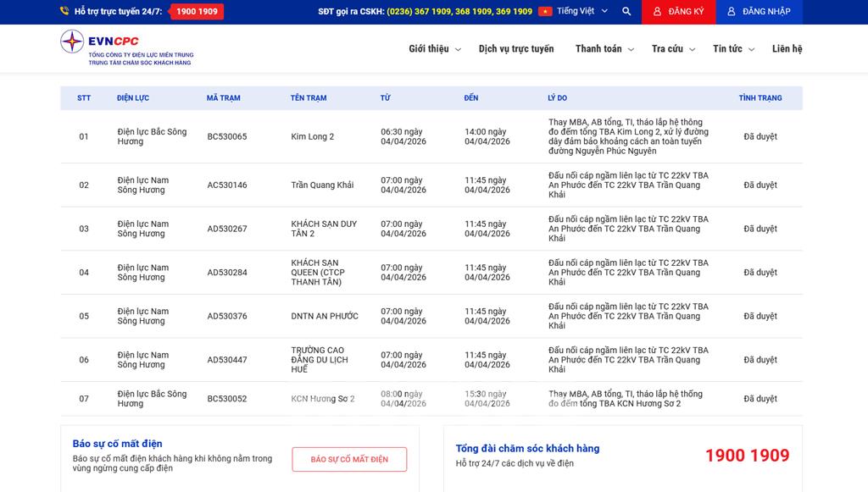The height and width of the screenshot is (492, 868).
Task: Click the user icon in Đăng nhập button
Action: coord(732,12)
